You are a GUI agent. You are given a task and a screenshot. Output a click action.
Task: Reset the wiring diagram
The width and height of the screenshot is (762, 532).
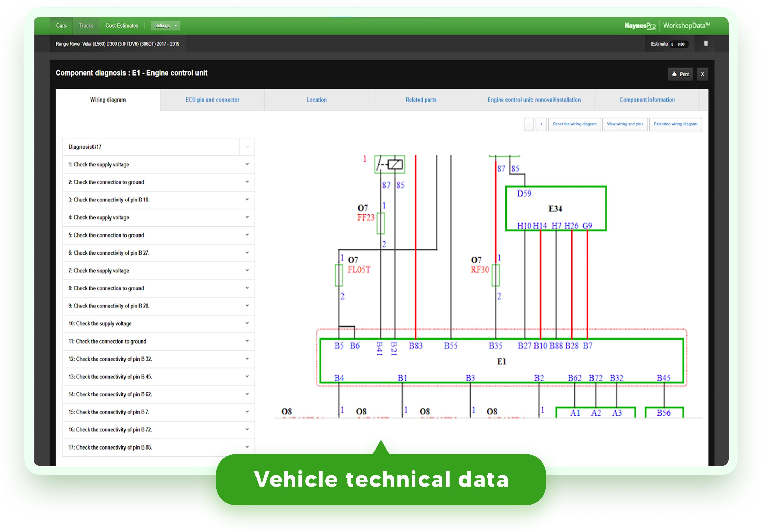(x=574, y=124)
